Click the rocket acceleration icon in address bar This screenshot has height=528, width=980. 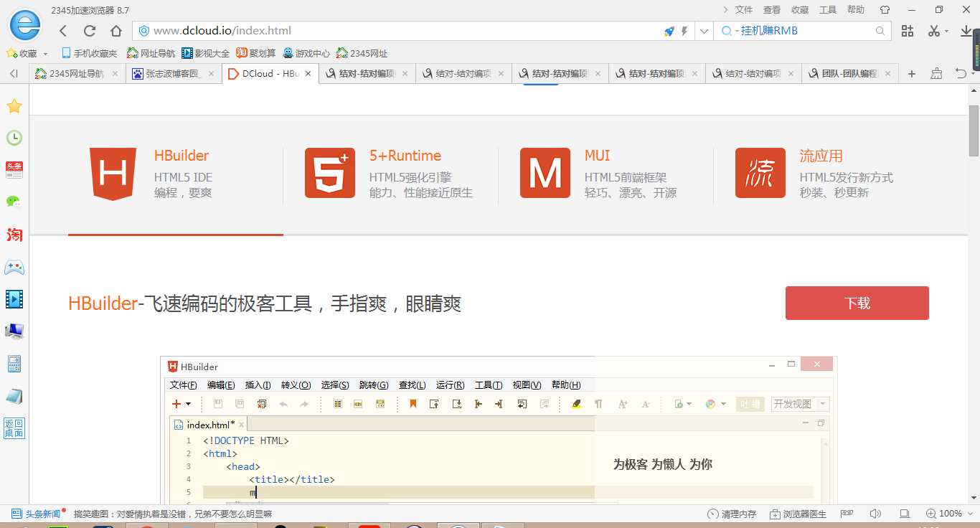[x=669, y=31]
